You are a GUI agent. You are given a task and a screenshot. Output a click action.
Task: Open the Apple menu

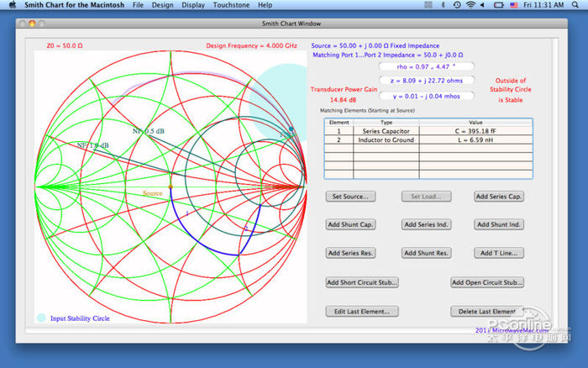(13, 5)
